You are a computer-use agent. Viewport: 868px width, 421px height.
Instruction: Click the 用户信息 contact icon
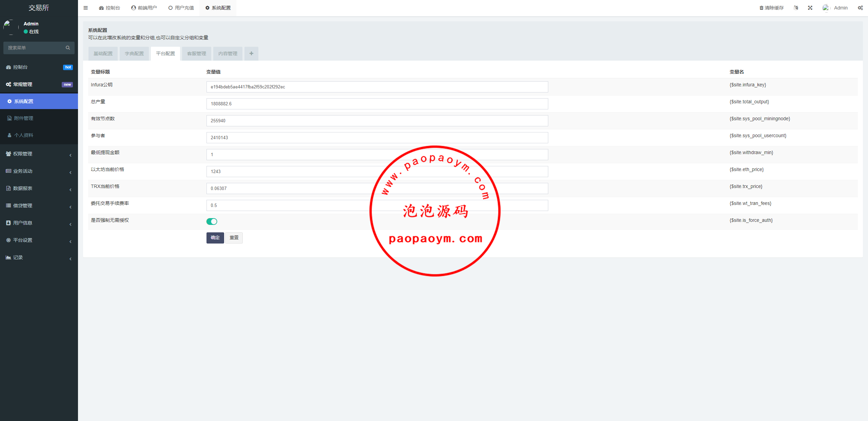click(8, 223)
